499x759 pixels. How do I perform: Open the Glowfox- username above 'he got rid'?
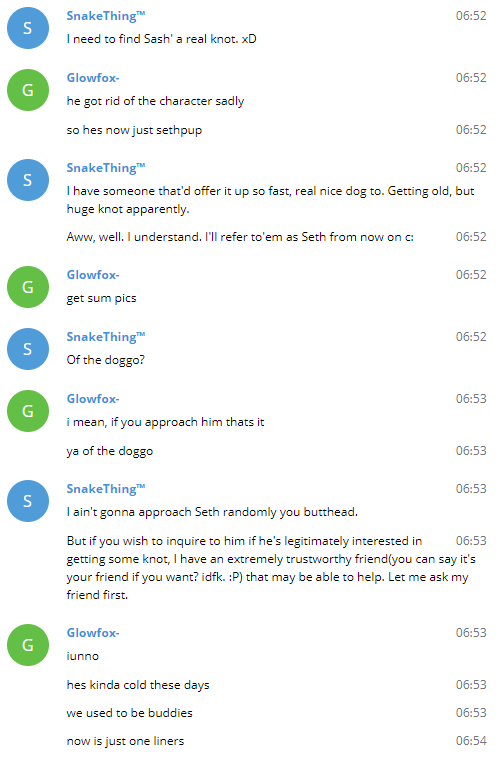click(93, 78)
